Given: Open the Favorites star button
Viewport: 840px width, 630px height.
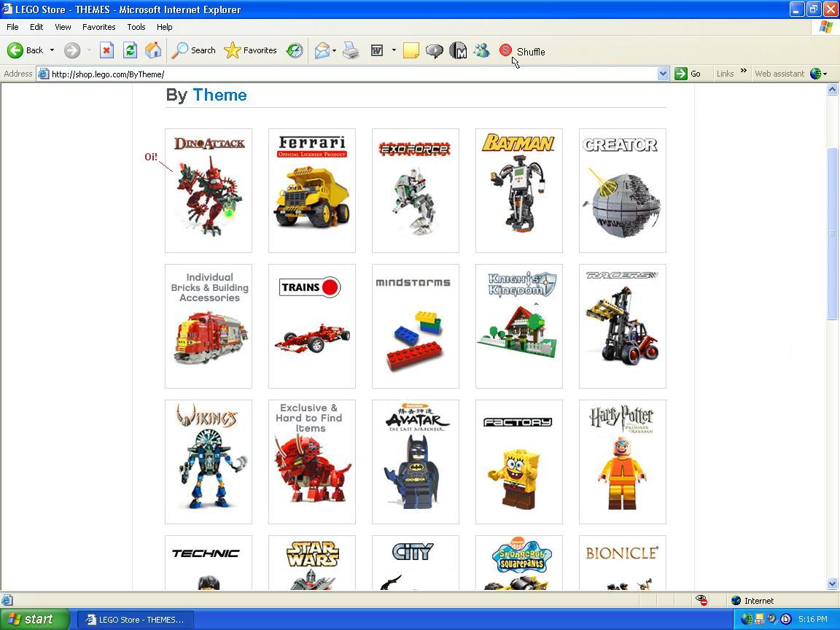Looking at the screenshot, I should pyautogui.click(x=250, y=50).
